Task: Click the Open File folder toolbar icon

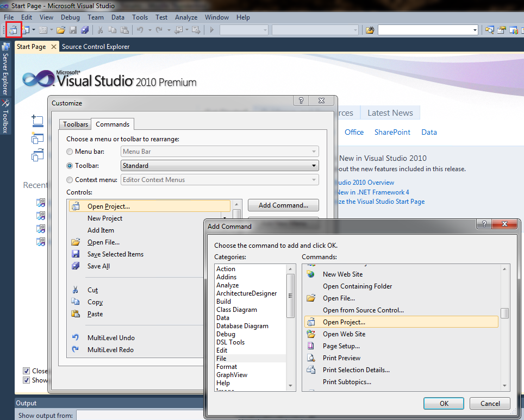Action: click(61, 30)
